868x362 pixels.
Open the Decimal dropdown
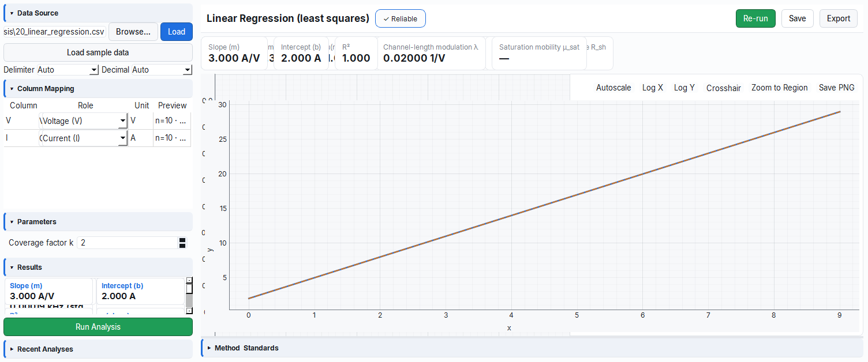point(162,70)
